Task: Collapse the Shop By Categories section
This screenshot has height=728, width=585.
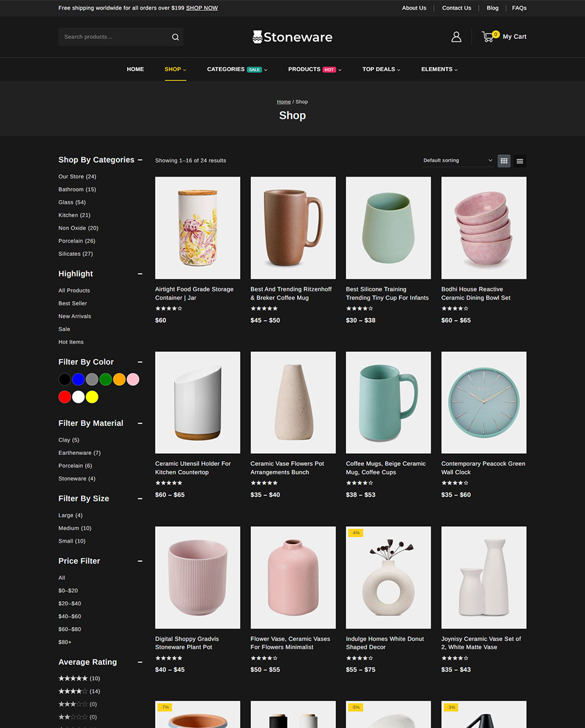Action: [140, 160]
